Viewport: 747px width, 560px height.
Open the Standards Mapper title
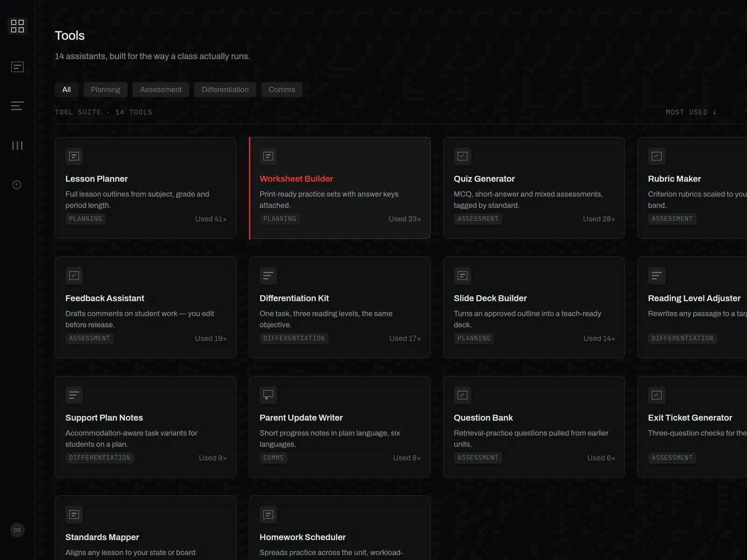pyautogui.click(x=102, y=537)
